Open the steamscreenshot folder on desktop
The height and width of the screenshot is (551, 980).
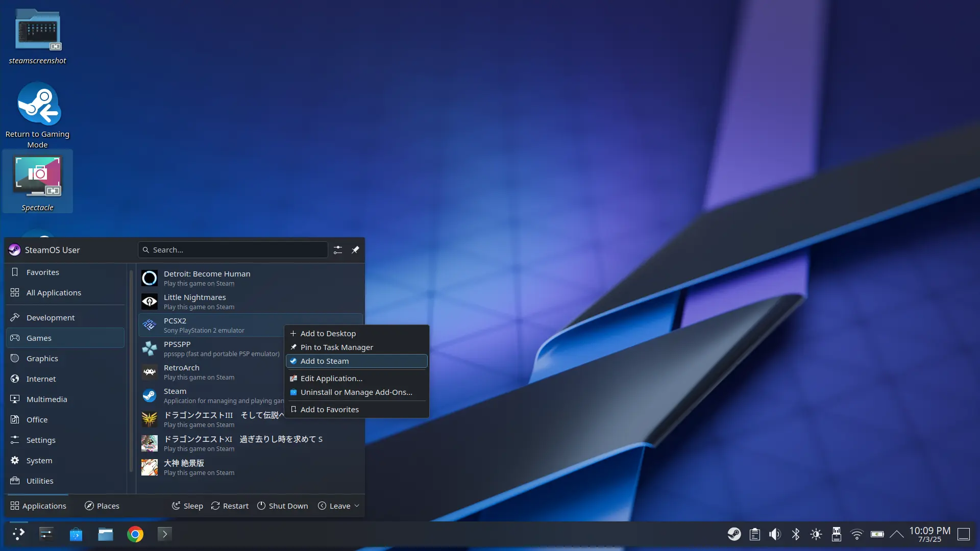[x=37, y=37]
